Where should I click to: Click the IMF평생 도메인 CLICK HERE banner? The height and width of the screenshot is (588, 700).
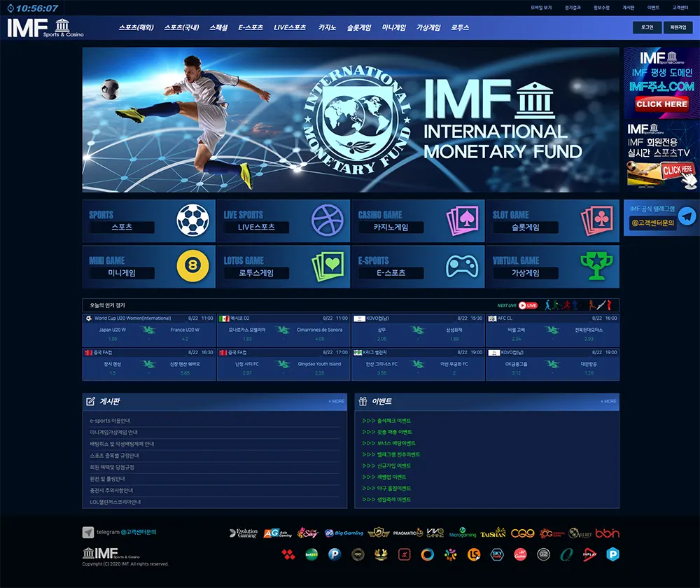click(661, 83)
